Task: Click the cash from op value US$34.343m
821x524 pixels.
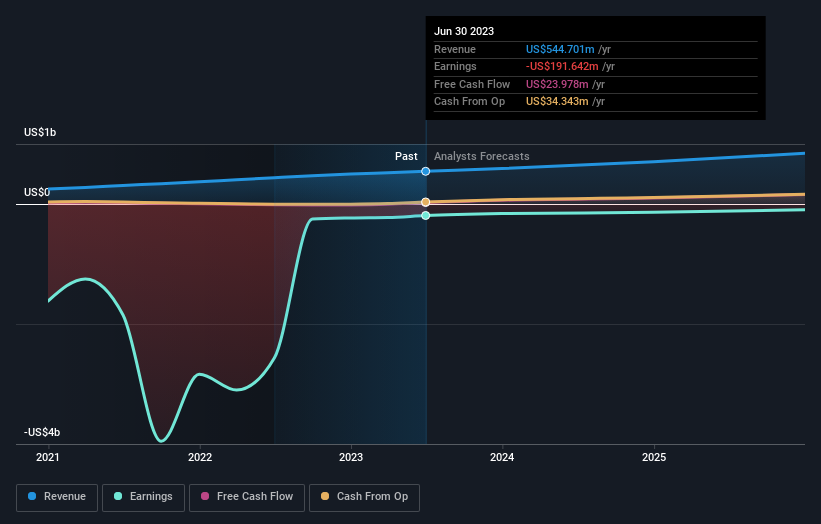Action: [557, 102]
